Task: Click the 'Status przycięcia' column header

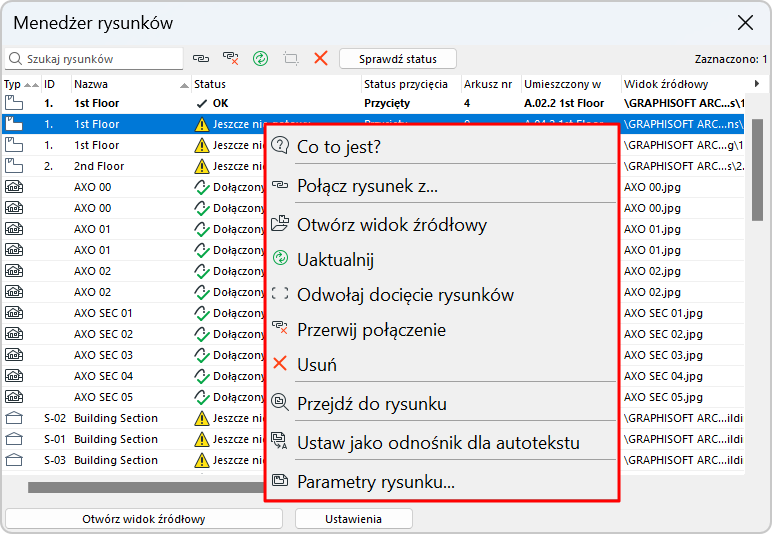Action: 411,84
